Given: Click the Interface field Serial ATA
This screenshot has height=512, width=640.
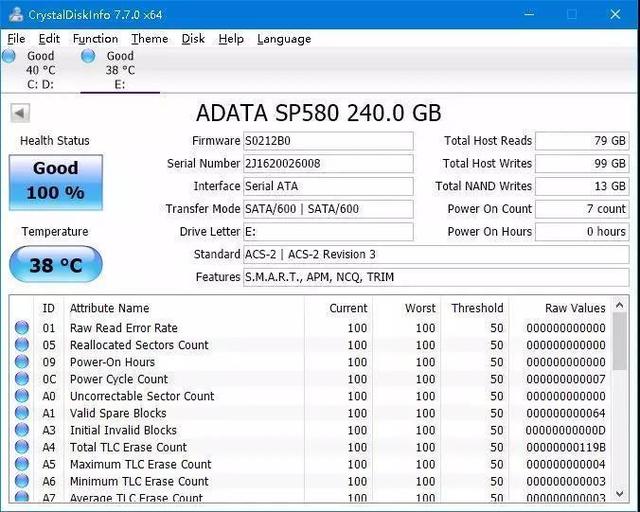Looking at the screenshot, I should click(x=328, y=186).
